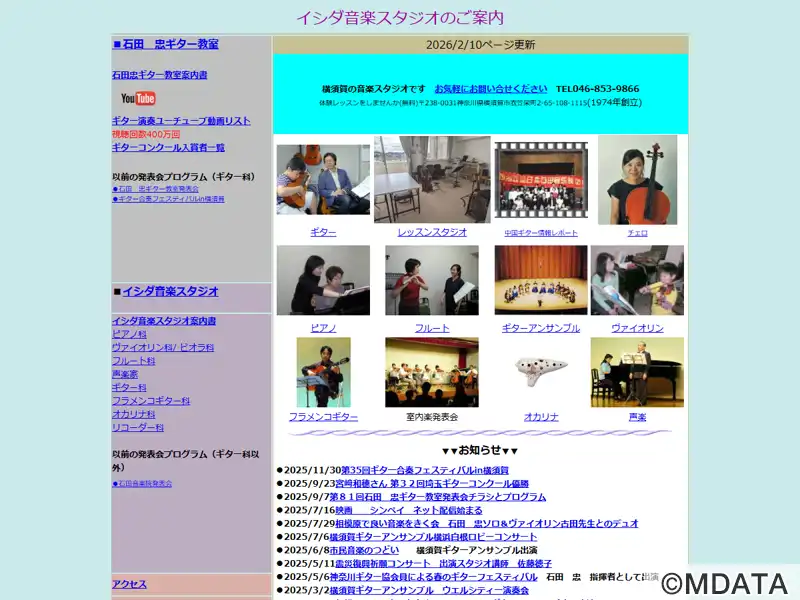Open 市民音楽のつどい news link
Image resolution: width=800 pixels, height=600 pixels.
[x=364, y=550]
